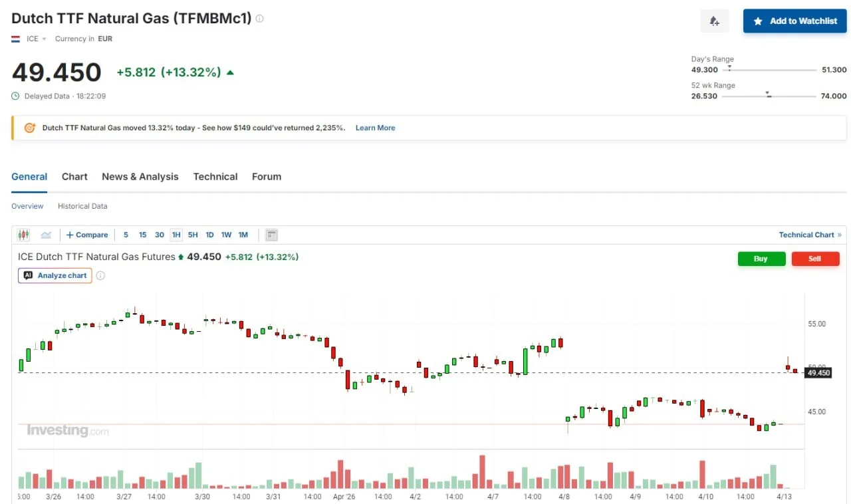Select the 1D chart interval
851x504 pixels.
pyautogui.click(x=209, y=235)
